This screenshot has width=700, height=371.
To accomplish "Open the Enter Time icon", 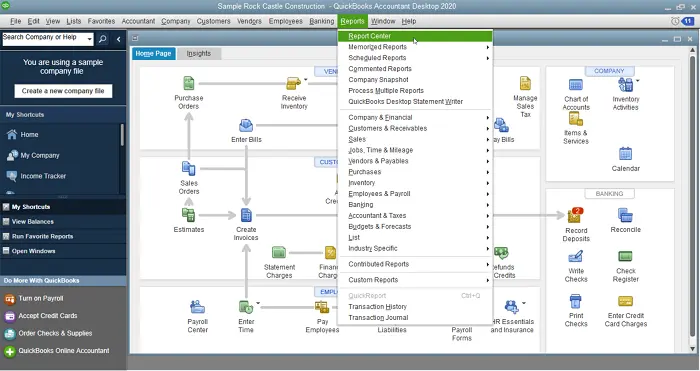I will pos(246,307).
